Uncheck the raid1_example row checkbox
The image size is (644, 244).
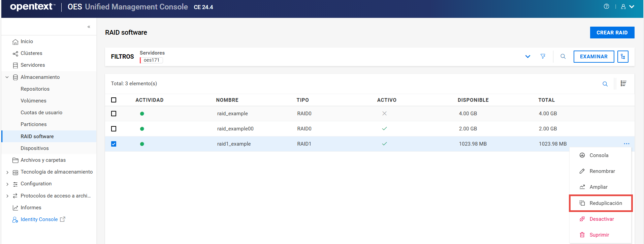coord(114,144)
